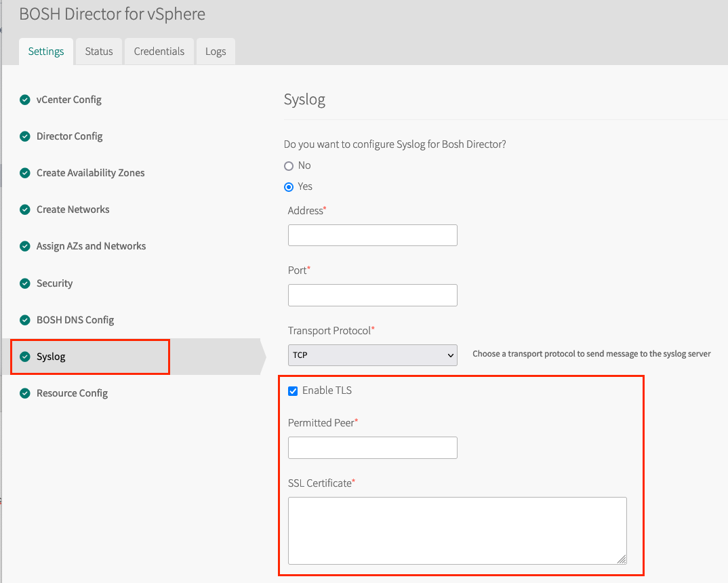Select the Yes radio button for Syslog
The width and height of the screenshot is (728, 583).
[289, 186]
